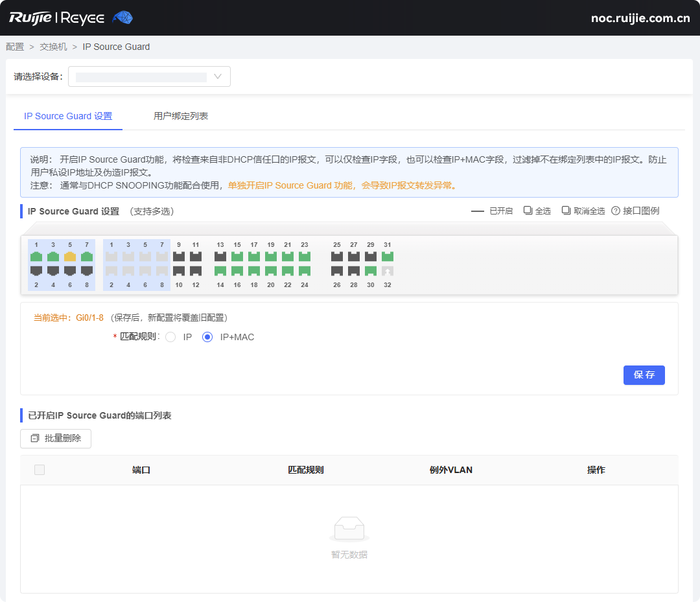
Task: Click the Ruijie Reyee logo
Action: 71,17
